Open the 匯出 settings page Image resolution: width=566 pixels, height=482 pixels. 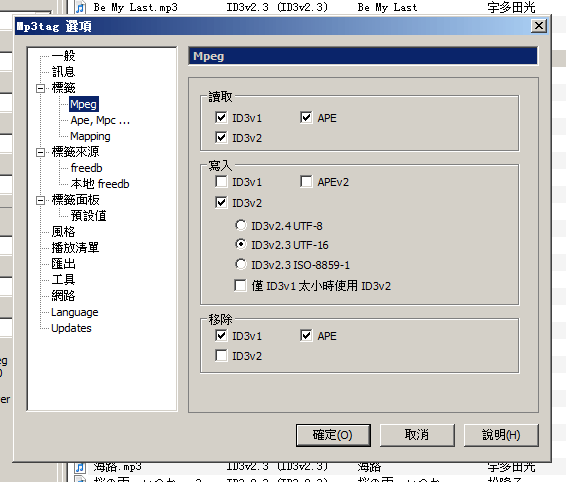(x=64, y=264)
